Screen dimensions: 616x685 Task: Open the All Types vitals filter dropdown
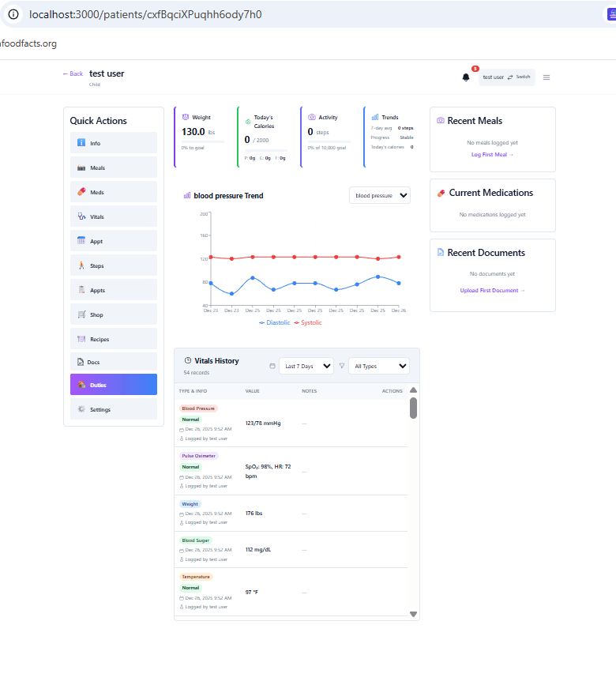378,366
